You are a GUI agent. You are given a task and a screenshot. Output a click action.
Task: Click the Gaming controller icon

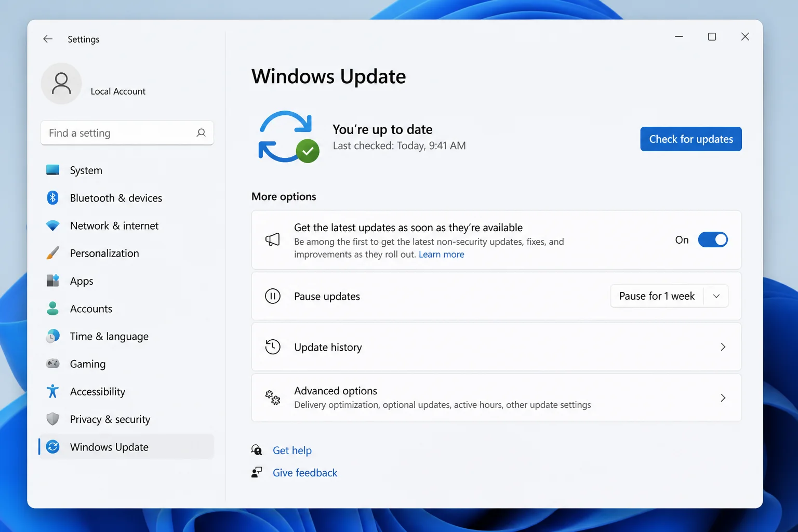[52, 364]
